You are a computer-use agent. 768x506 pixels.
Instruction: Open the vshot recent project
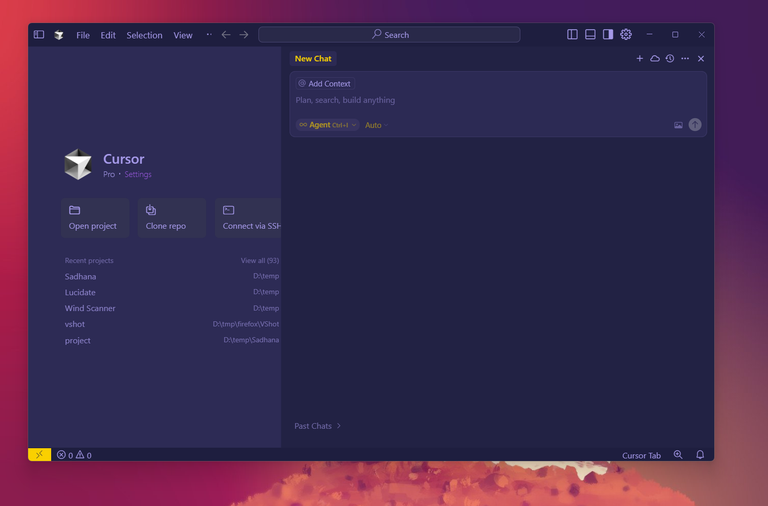171,324
